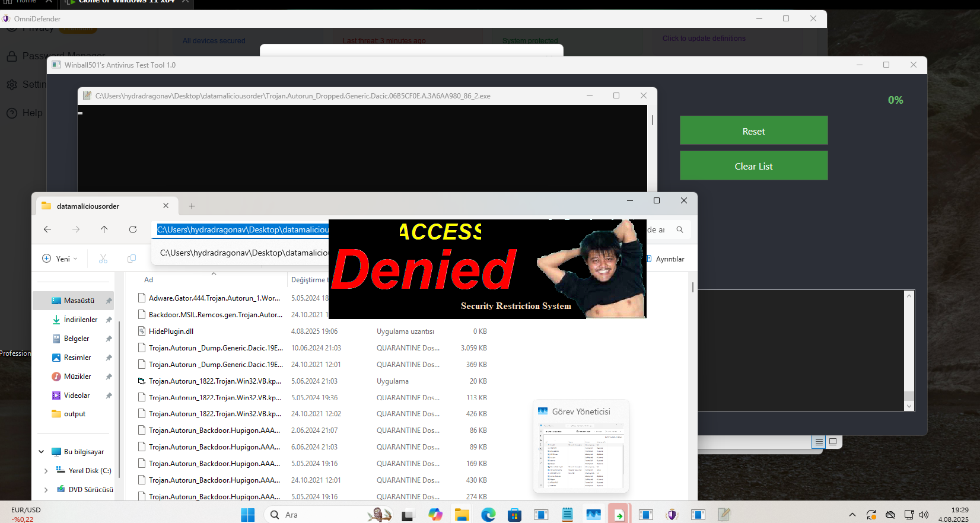
Task: Go back in the datamaliciousorder Explorer window
Action: (x=47, y=229)
